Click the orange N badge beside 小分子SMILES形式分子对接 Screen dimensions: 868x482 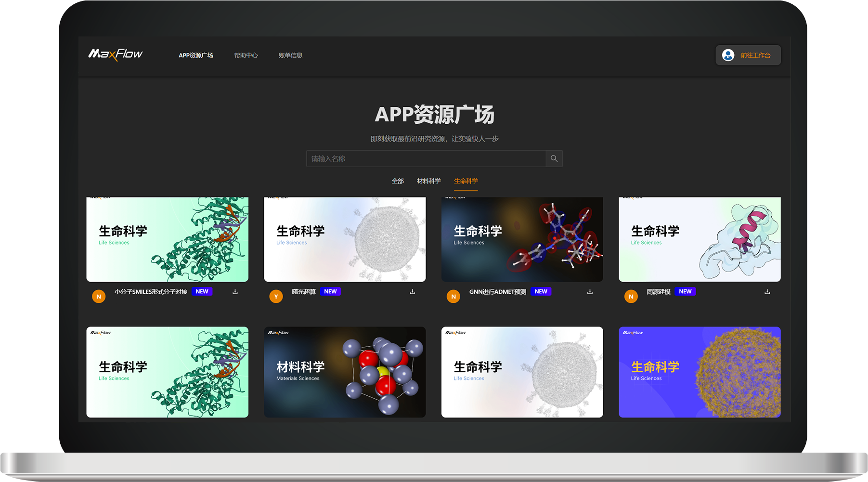99,296
